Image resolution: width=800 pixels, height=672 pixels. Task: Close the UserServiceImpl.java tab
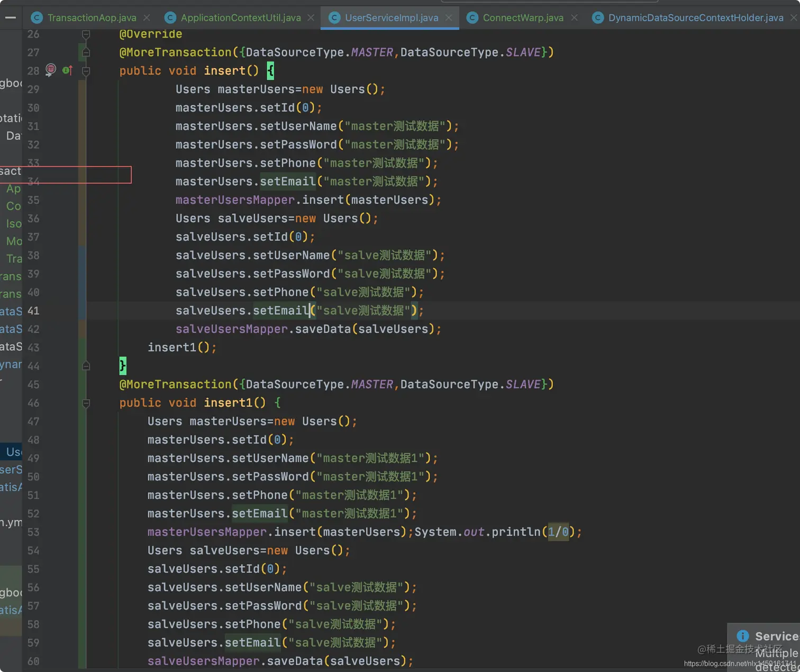[449, 17]
